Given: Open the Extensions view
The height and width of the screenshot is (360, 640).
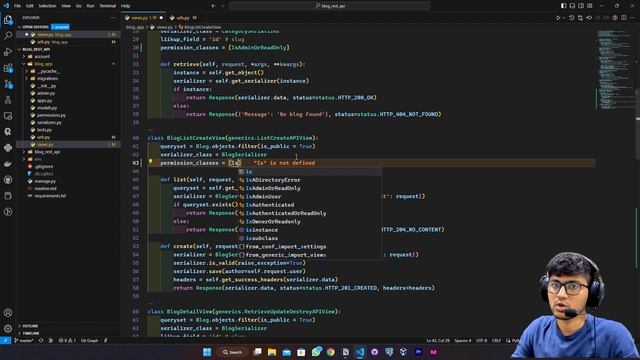Looking at the screenshot, I should click(8, 68).
